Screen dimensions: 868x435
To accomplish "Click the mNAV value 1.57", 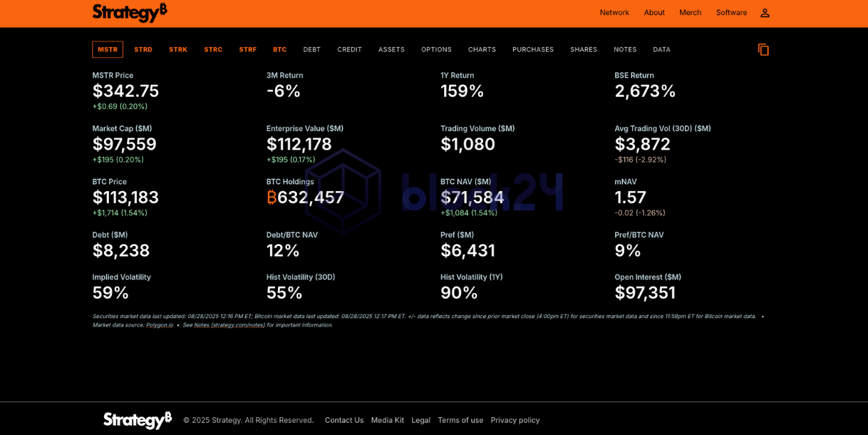I will tap(630, 198).
